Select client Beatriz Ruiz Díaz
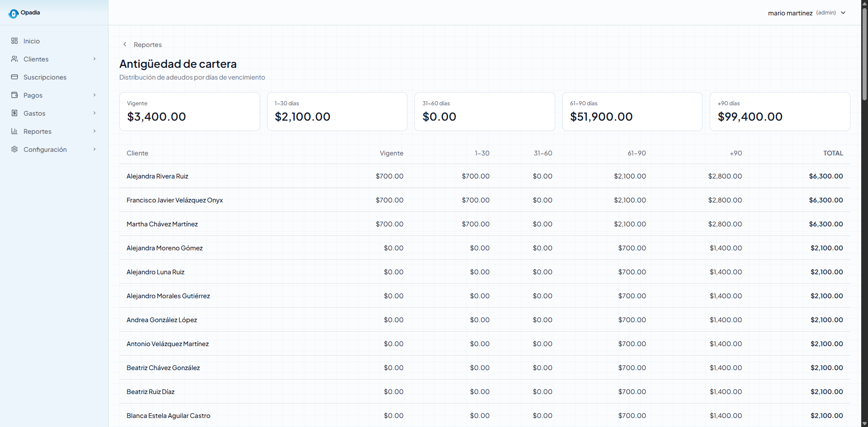868x427 pixels. click(x=151, y=392)
